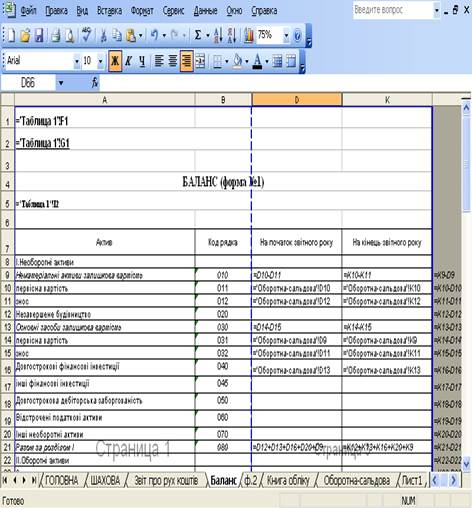Toggle Italic formatting button
This screenshot has height=508, width=472.
tap(129, 61)
